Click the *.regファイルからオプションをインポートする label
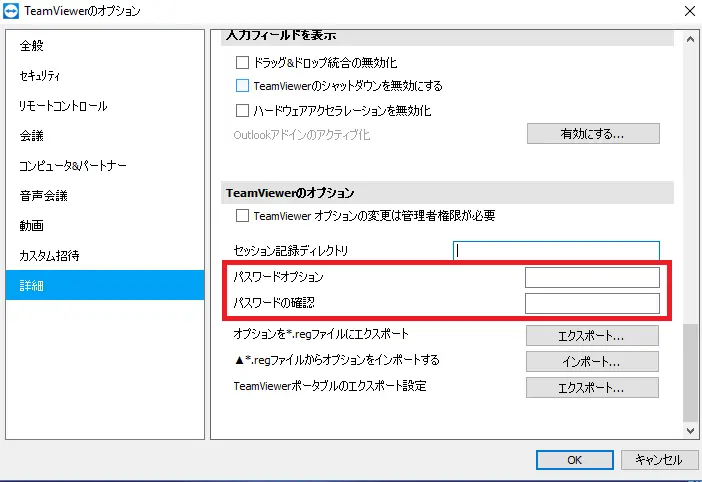Image resolution: width=702 pixels, height=482 pixels. [x=337, y=360]
